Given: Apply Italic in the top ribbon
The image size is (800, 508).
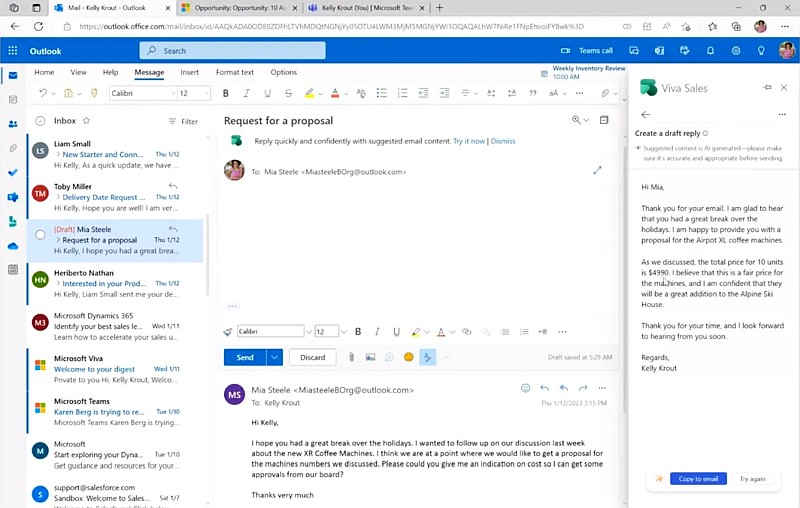Looking at the screenshot, I should 246,93.
